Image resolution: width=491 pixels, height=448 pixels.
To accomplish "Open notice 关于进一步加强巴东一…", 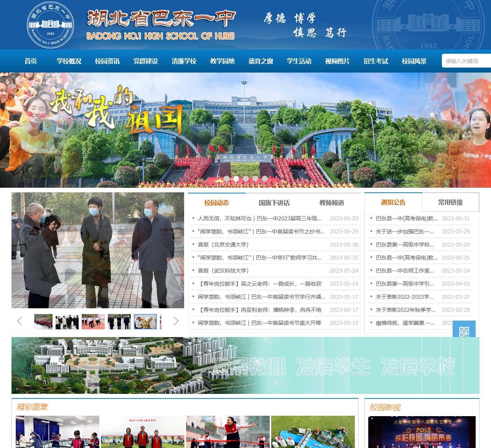I will coord(405,231).
